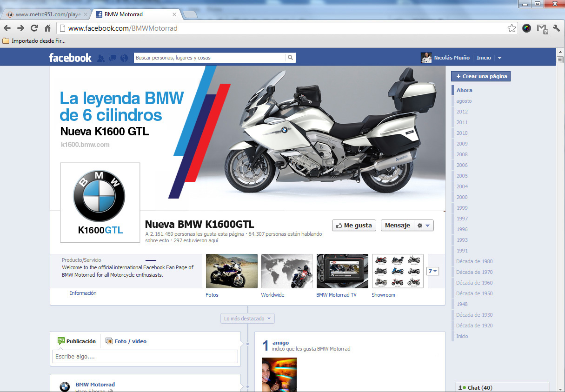565x392 pixels.
Task: Open the Showroom app box
Action: (x=398, y=271)
